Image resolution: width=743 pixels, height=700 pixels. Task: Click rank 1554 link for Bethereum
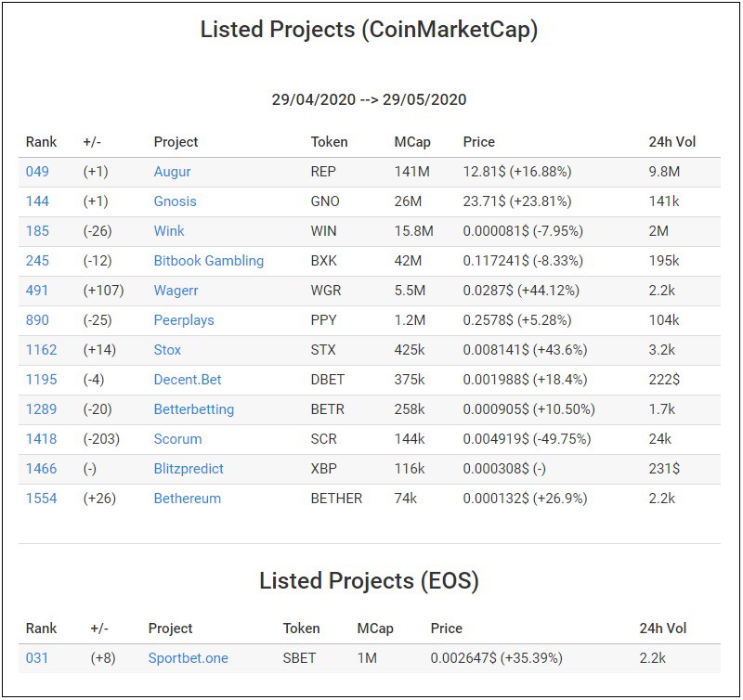pyautogui.click(x=41, y=499)
